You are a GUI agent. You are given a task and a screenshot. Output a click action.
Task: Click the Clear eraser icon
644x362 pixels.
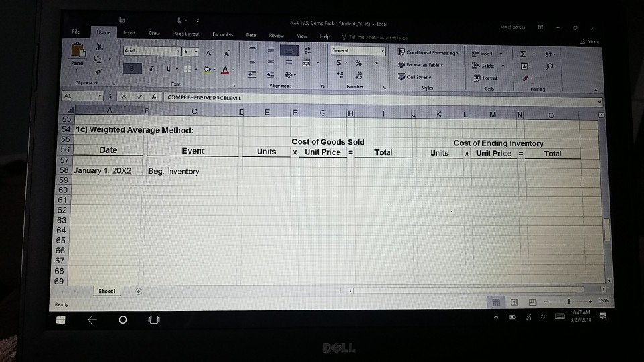point(525,78)
